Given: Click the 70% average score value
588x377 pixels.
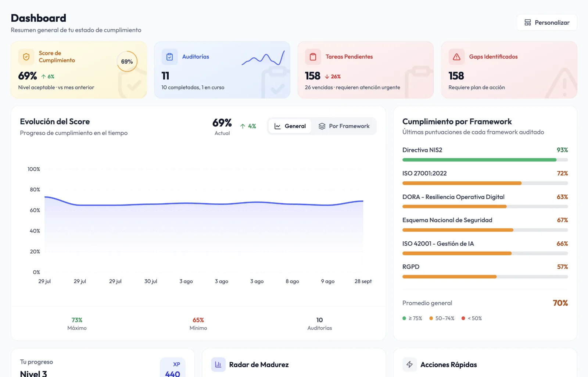Looking at the screenshot, I should pos(560,303).
